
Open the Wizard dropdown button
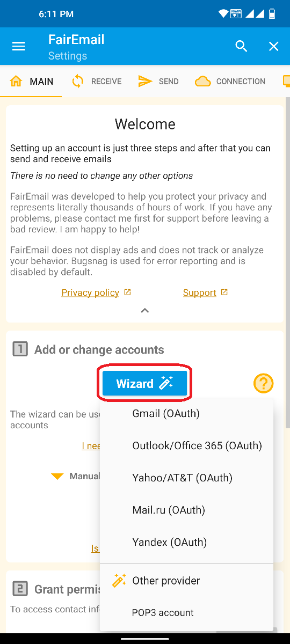pyautogui.click(x=145, y=384)
